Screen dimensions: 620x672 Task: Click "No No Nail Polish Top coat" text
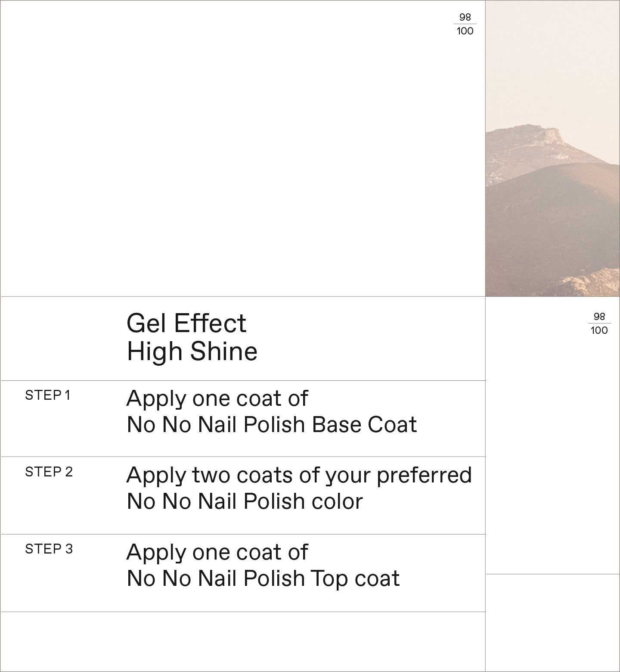pyautogui.click(x=263, y=579)
